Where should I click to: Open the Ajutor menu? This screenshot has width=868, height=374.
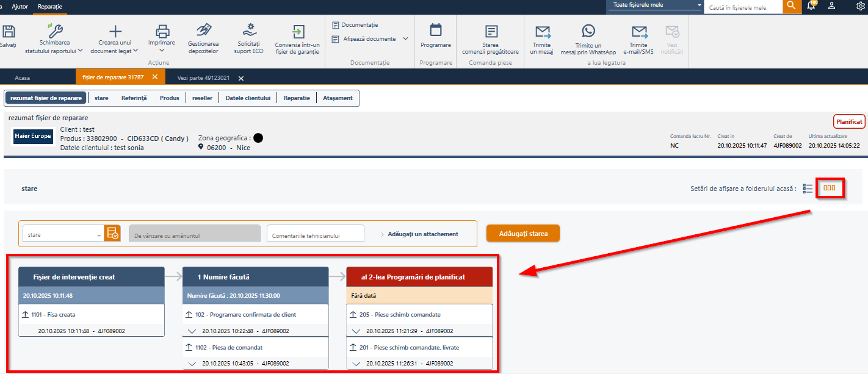tap(20, 6)
